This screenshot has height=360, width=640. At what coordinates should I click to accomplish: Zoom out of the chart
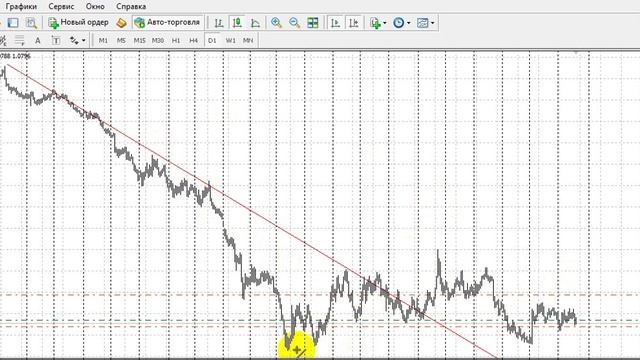pos(294,23)
